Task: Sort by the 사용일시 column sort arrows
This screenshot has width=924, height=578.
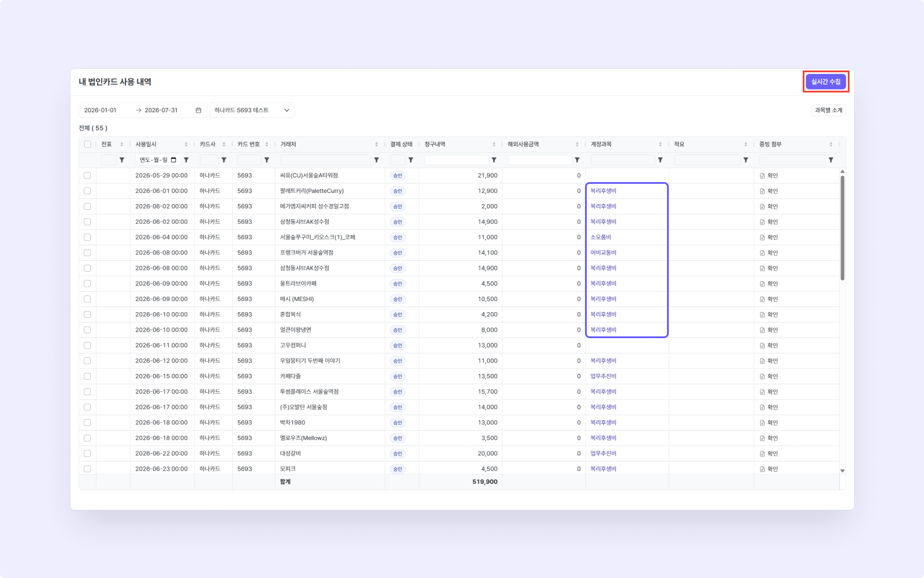Action: pyautogui.click(x=186, y=144)
